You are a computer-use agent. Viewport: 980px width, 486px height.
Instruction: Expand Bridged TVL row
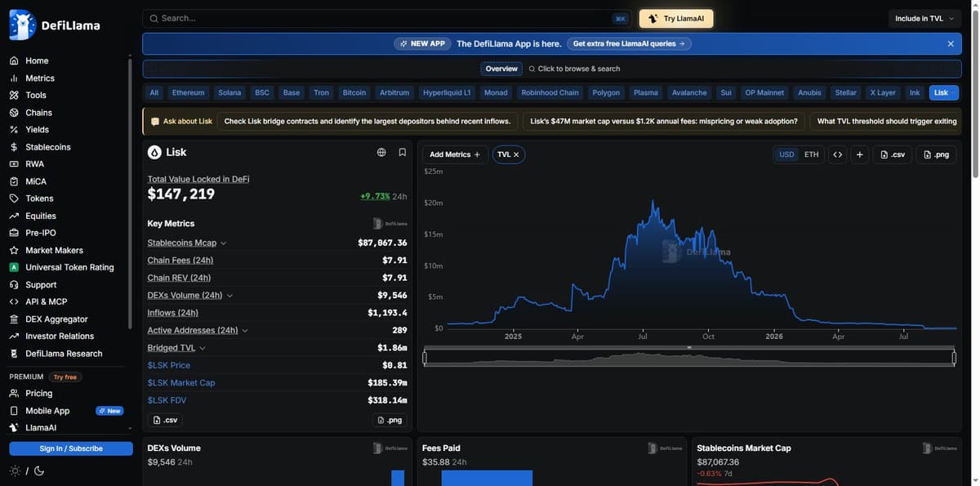[x=203, y=348]
